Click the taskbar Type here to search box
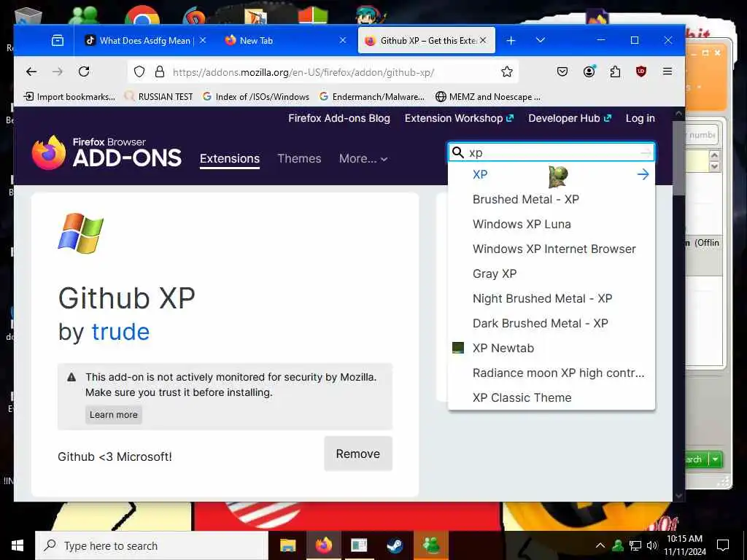 pos(152,545)
